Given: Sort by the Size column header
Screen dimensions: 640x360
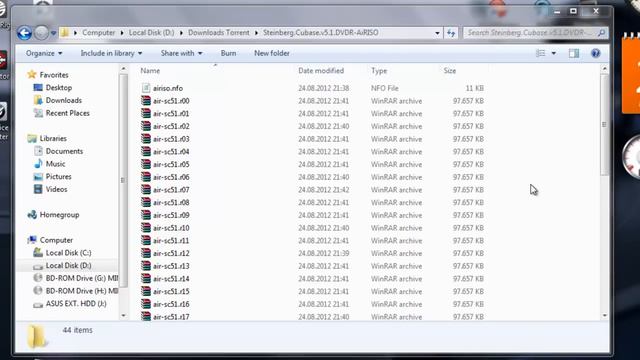Looking at the screenshot, I should (449, 71).
